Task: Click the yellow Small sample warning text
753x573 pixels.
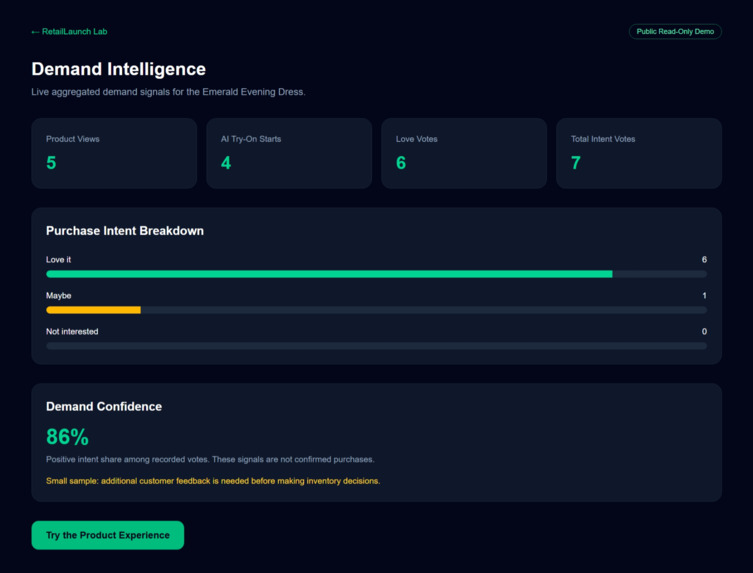Action: pos(213,481)
